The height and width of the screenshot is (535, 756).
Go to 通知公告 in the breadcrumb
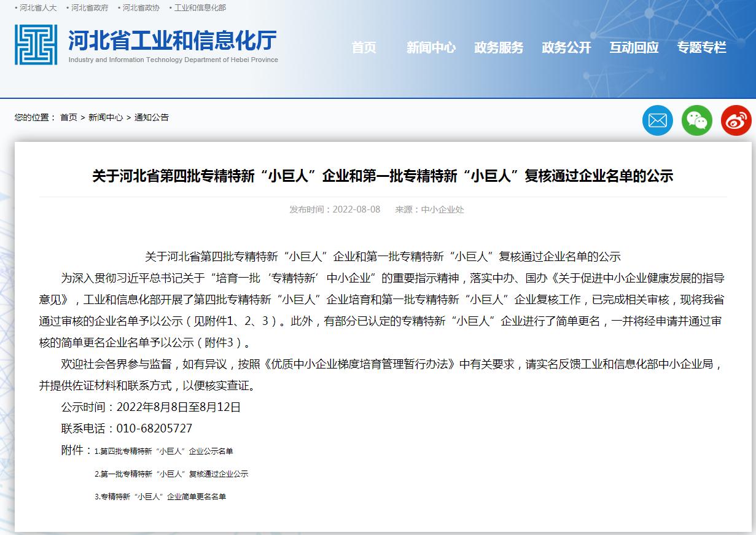(x=152, y=117)
